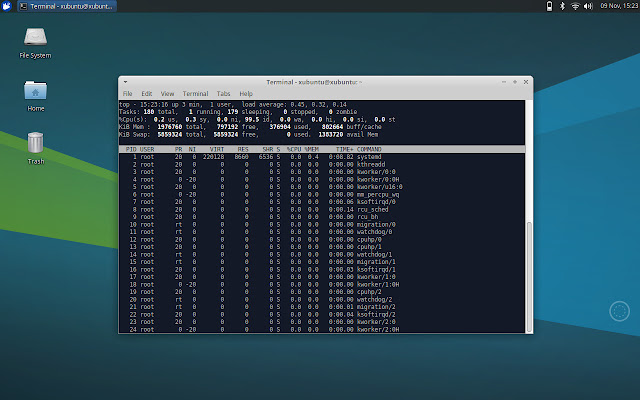Image resolution: width=640 pixels, height=400 pixels.
Task: Click the Bluetooth tray icon
Action: tap(562, 6)
